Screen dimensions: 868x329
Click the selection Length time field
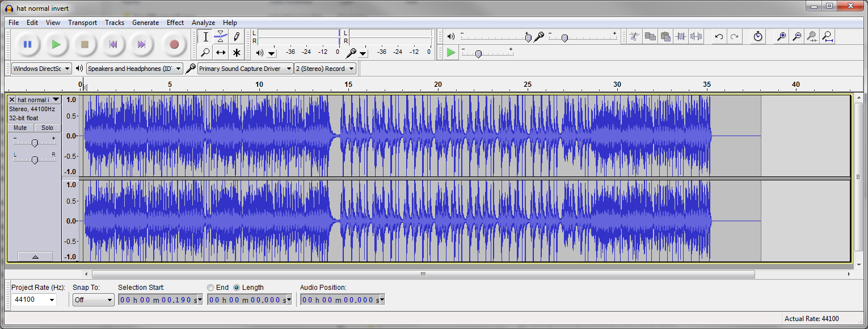tap(250, 300)
